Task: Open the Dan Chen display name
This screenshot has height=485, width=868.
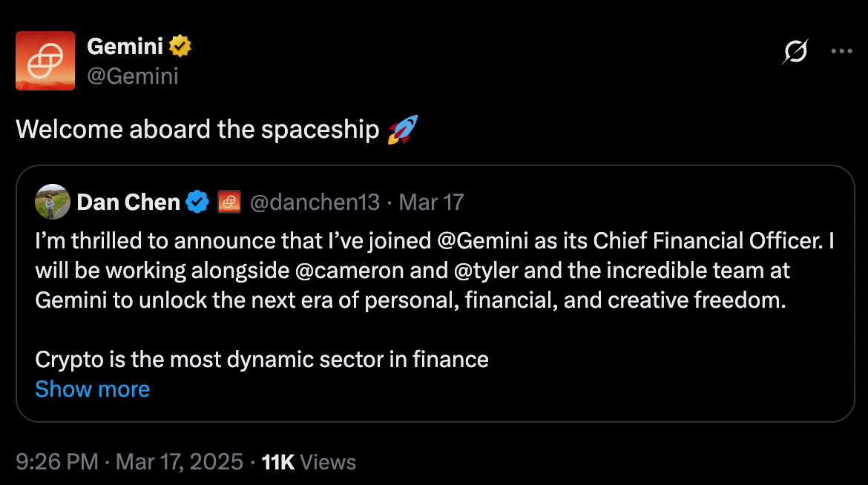Action: pos(128,202)
